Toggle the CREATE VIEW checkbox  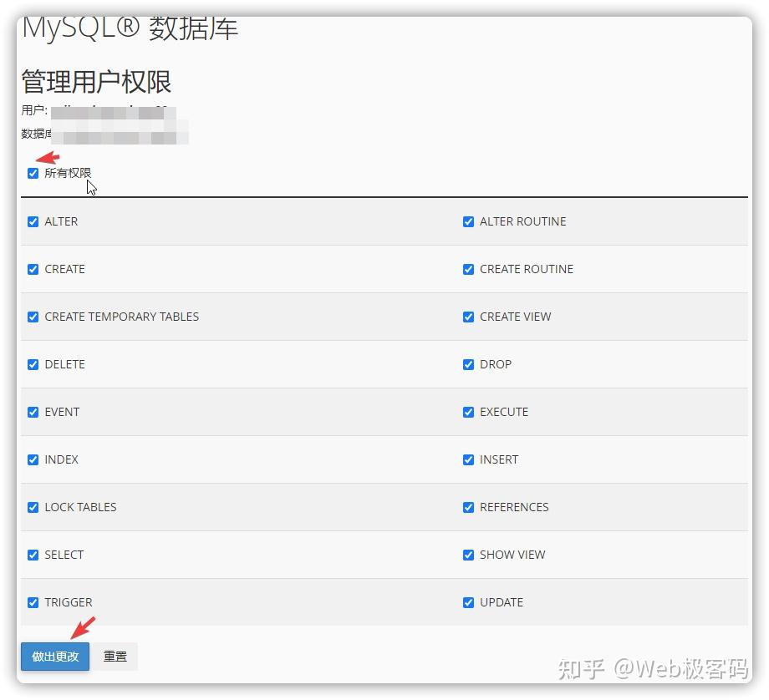(x=468, y=317)
